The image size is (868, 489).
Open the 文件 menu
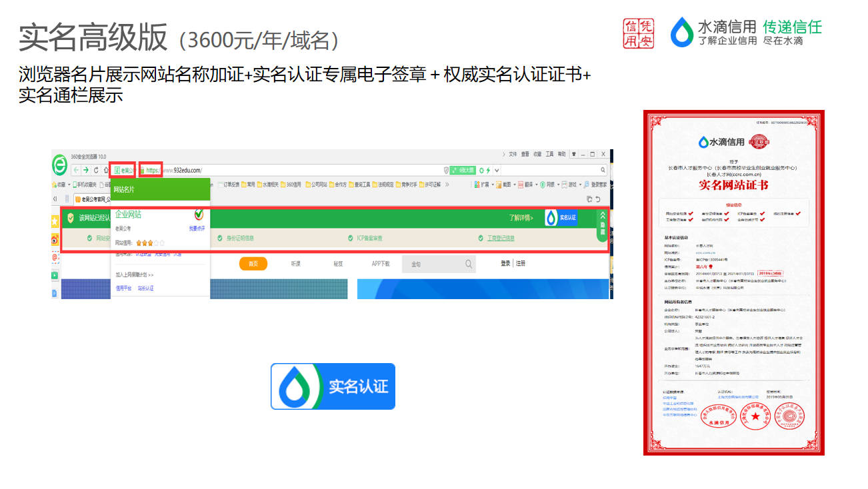[513, 154]
